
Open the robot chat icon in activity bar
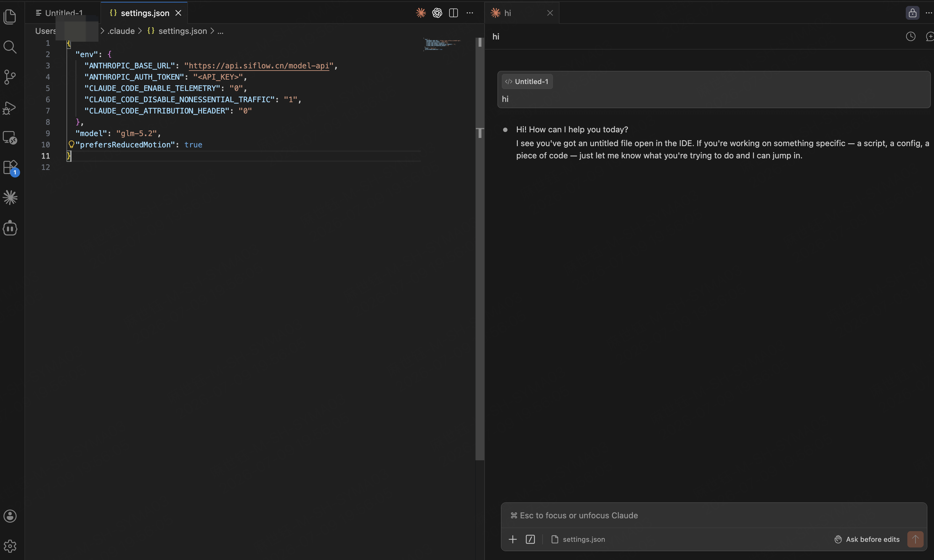coord(10,228)
